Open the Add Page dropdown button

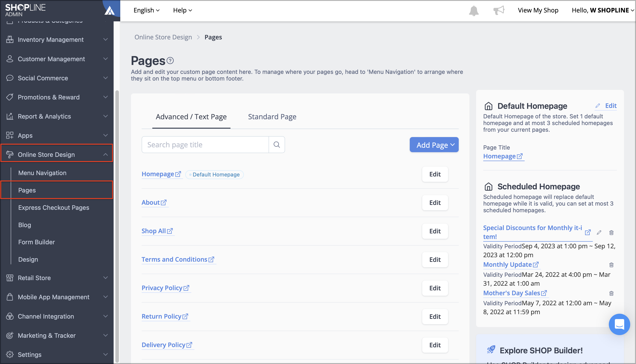434,145
